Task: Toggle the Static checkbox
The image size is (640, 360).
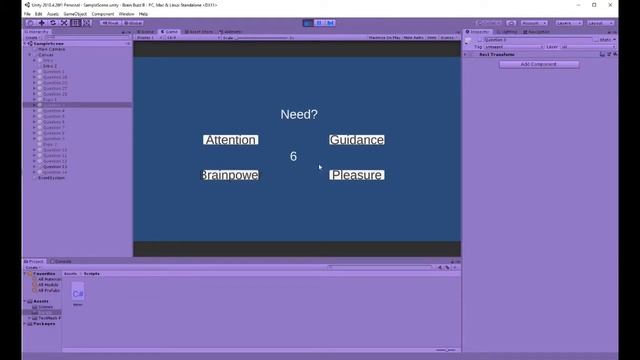Action: pos(597,40)
